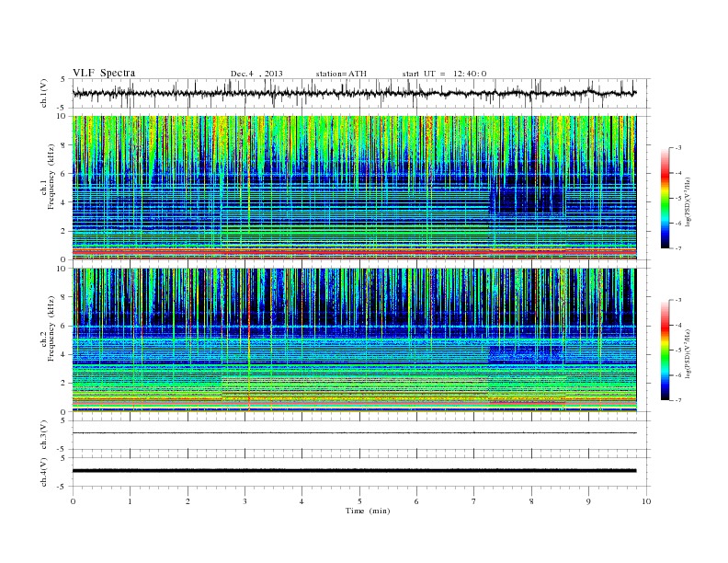The image size is (728, 563).
Task: Select the "ch.4(V)" axis label
Action: pos(44,472)
